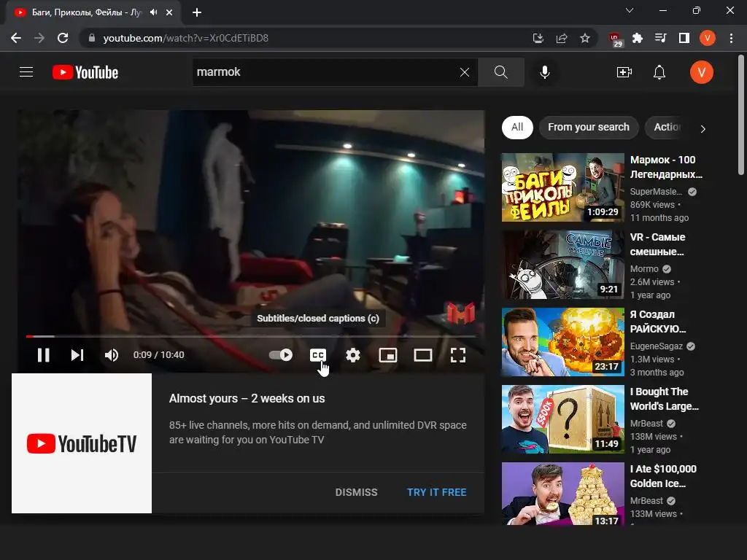Go back with the browser back arrow
The image size is (747, 560).
(16, 38)
